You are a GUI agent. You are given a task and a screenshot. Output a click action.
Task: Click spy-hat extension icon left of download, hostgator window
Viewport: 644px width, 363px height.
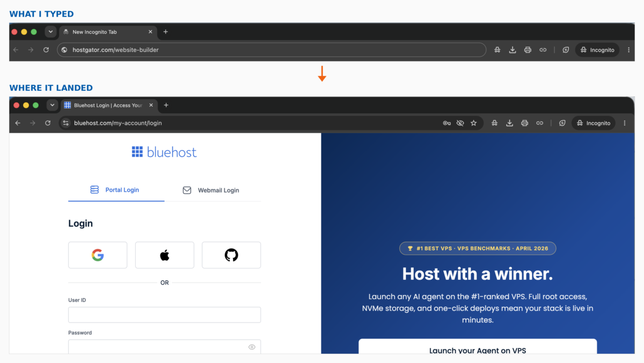[x=497, y=50]
